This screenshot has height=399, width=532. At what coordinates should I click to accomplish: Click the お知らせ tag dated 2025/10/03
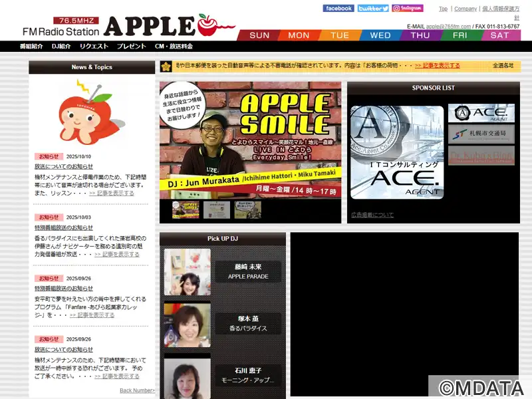49,217
